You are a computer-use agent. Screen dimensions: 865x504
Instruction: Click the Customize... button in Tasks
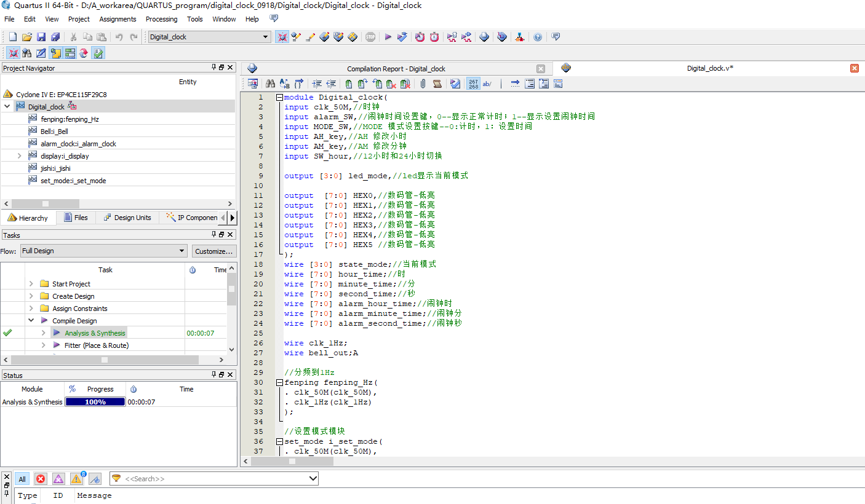click(x=213, y=251)
